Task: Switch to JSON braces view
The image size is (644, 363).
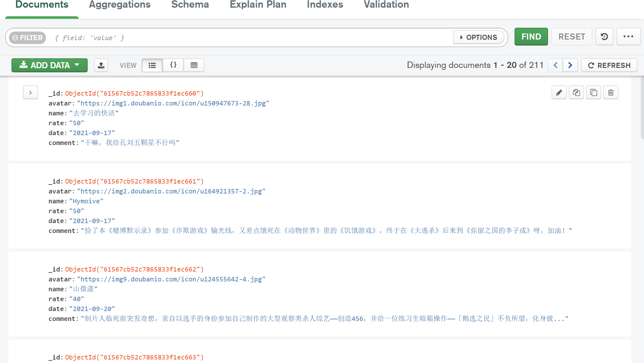Action: tap(173, 65)
